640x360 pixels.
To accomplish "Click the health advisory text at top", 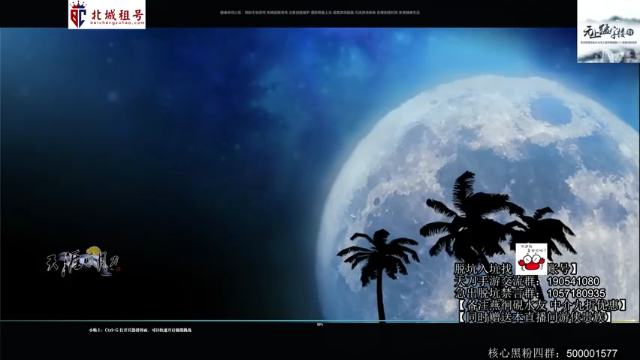I will [x=320, y=13].
